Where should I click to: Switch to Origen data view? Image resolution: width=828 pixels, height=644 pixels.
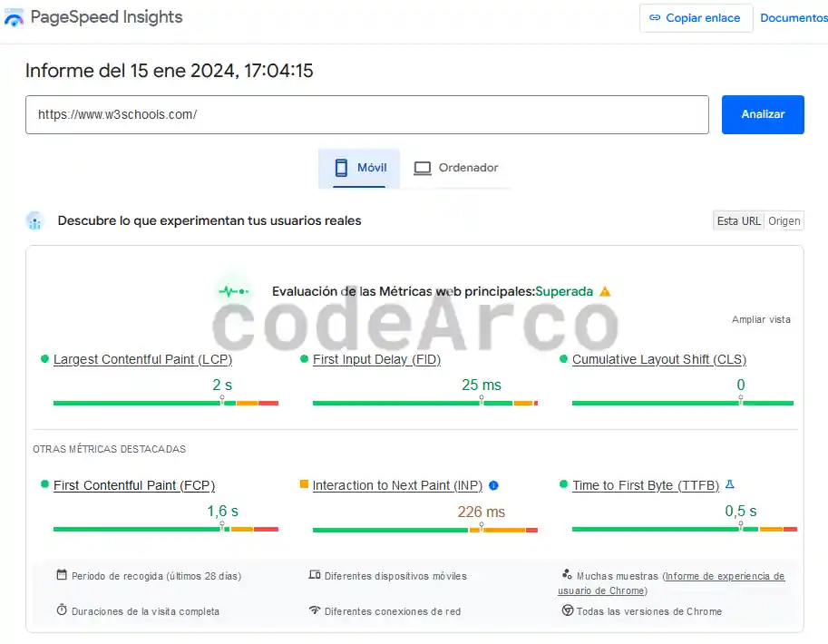784,220
